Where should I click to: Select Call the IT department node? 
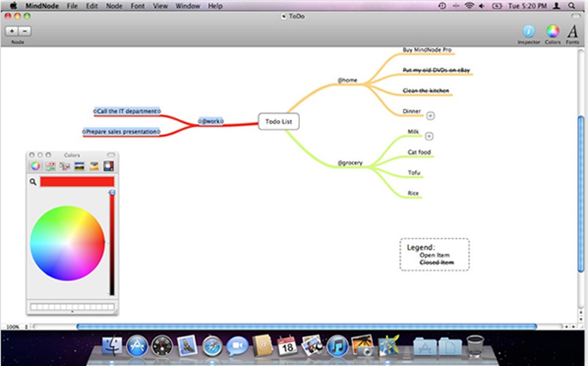click(x=127, y=111)
